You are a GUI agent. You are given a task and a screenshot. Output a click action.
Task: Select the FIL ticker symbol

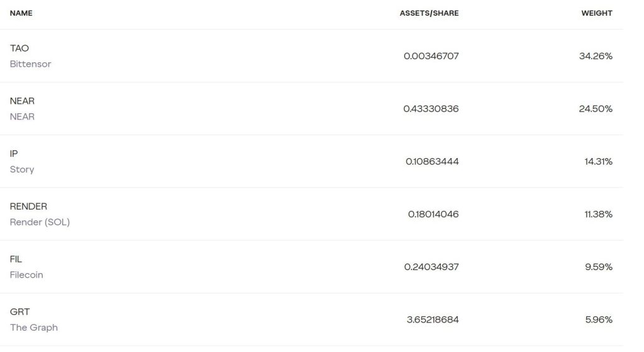[16, 259]
